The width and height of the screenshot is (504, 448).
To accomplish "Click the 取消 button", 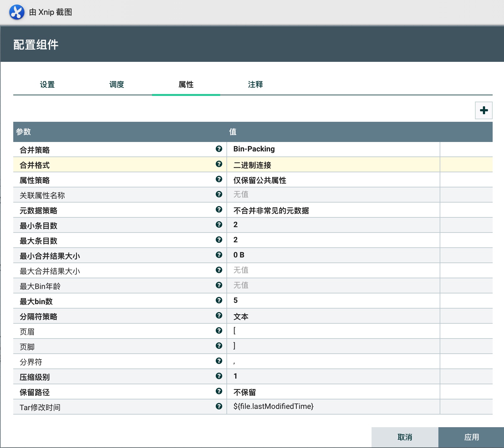I will 405,437.
